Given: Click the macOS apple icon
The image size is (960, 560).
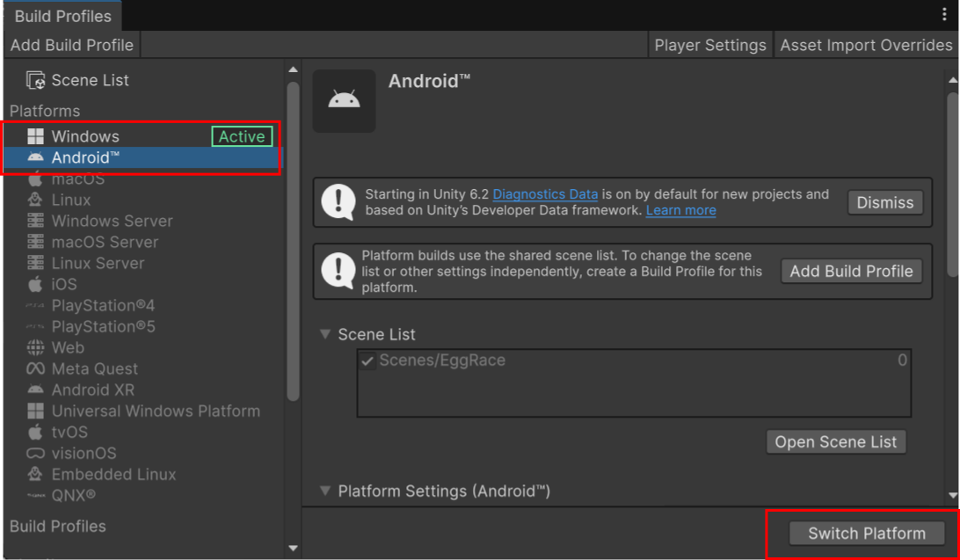Looking at the screenshot, I should coord(35,178).
